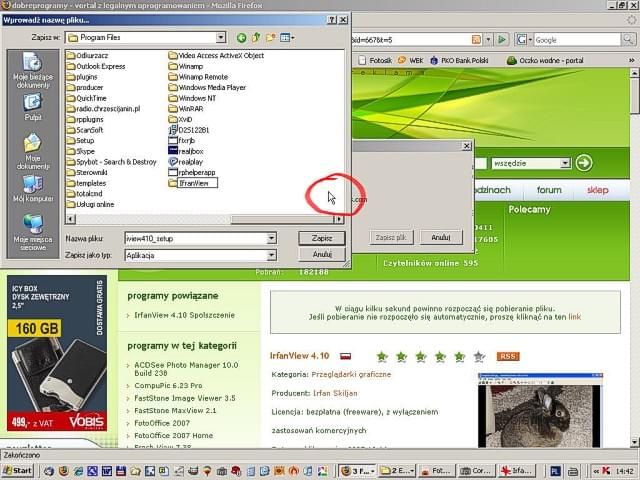Click the sixth grey rating star
The width and height of the screenshot is (640, 480).
(479, 356)
